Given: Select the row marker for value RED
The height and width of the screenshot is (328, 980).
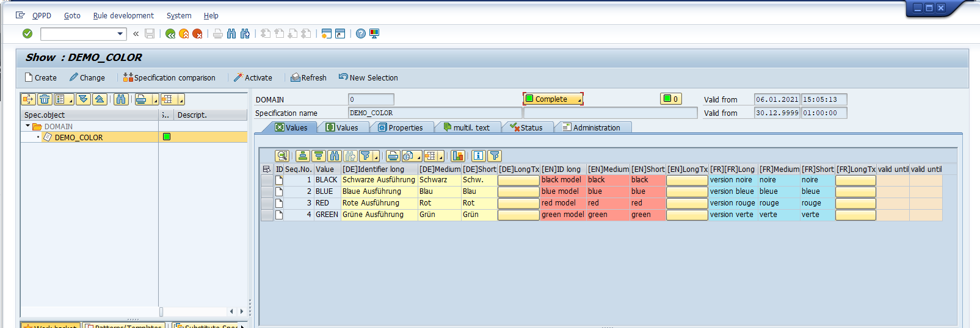Looking at the screenshot, I should pos(267,203).
